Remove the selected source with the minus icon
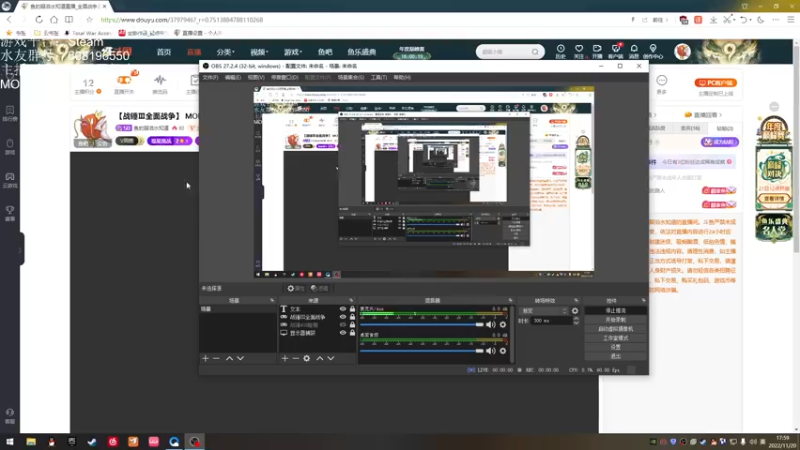This screenshot has width=800, height=450. 295,359
